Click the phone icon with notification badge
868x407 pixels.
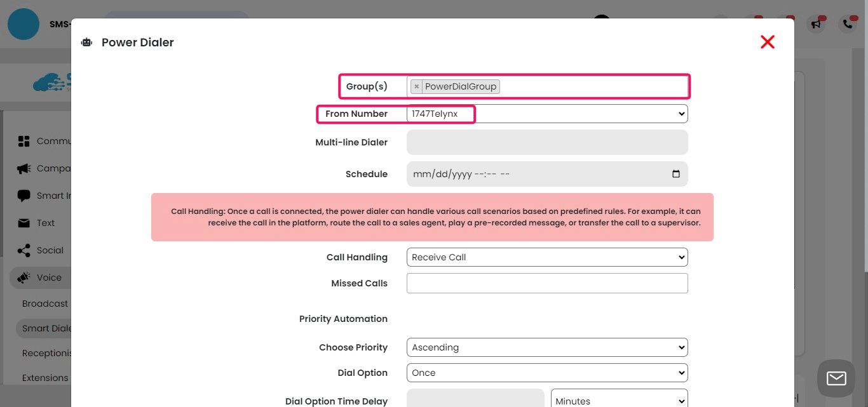tap(847, 23)
